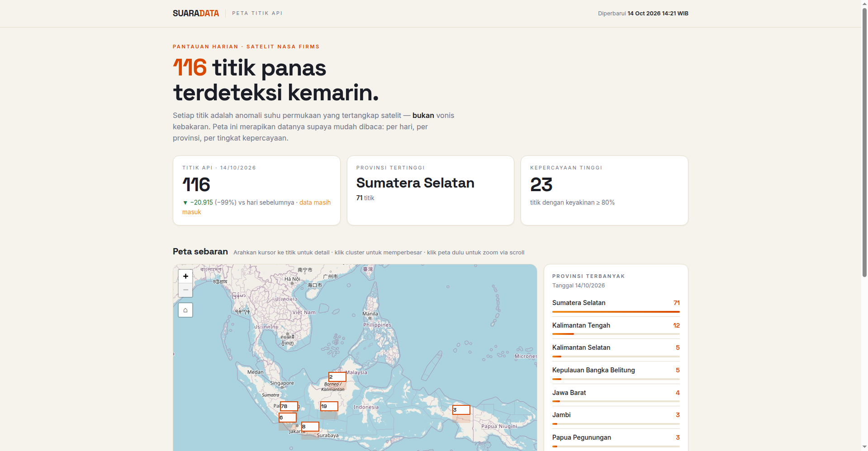868x451 pixels.
Task: Click the 'Peta sebaran' section heading
Action: (200, 252)
